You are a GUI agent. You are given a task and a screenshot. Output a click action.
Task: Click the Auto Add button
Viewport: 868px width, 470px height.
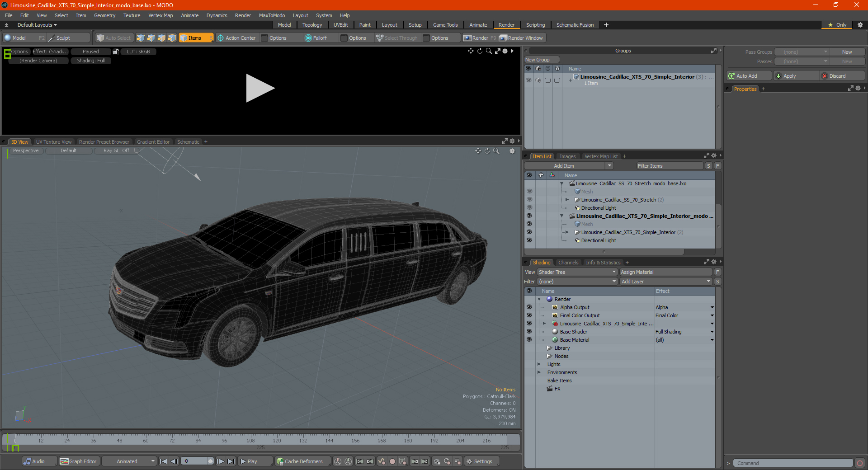[749, 76]
